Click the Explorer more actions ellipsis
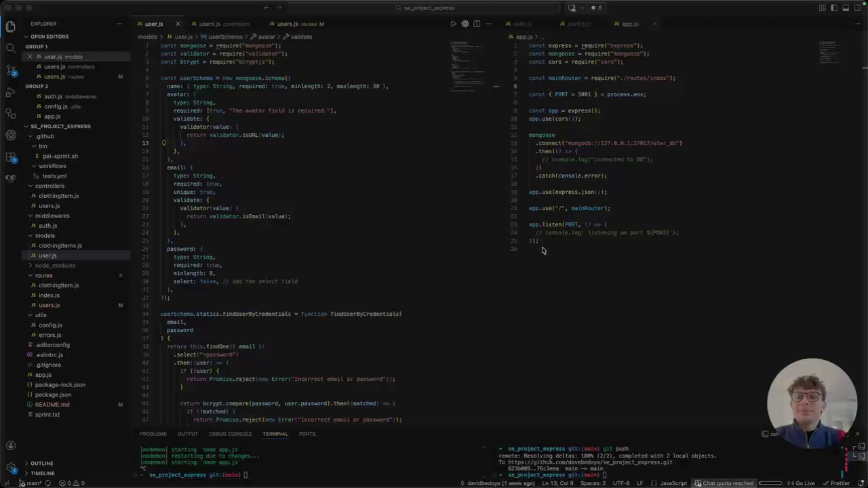This screenshot has width=868, height=488. coord(120,24)
